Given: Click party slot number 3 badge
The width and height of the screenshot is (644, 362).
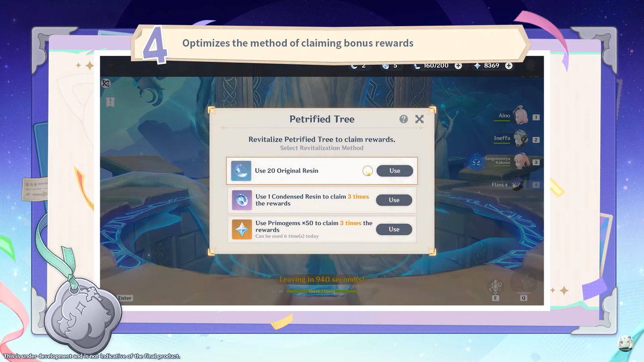Looking at the screenshot, I should coord(536,162).
